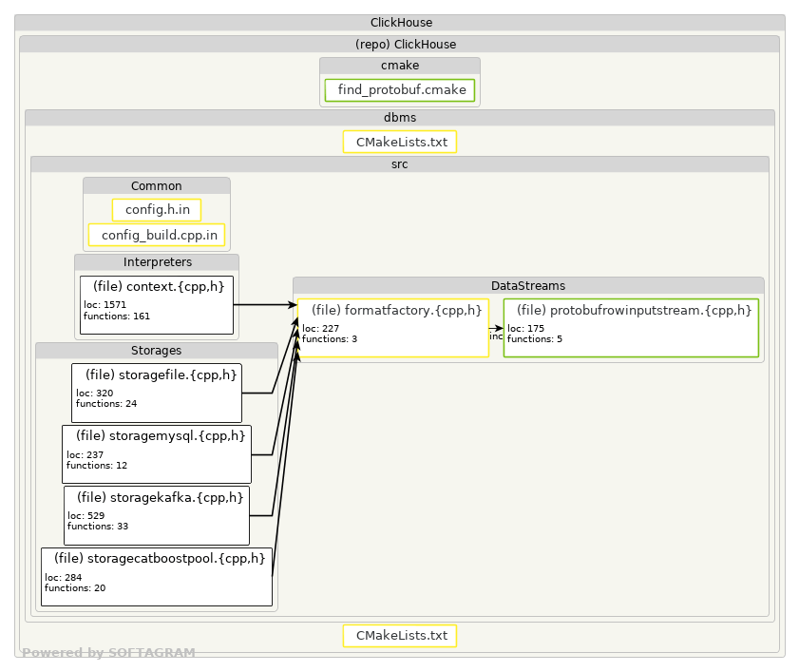799x672 pixels.
Task: Collapse the src group header
Action: pyautogui.click(x=400, y=164)
